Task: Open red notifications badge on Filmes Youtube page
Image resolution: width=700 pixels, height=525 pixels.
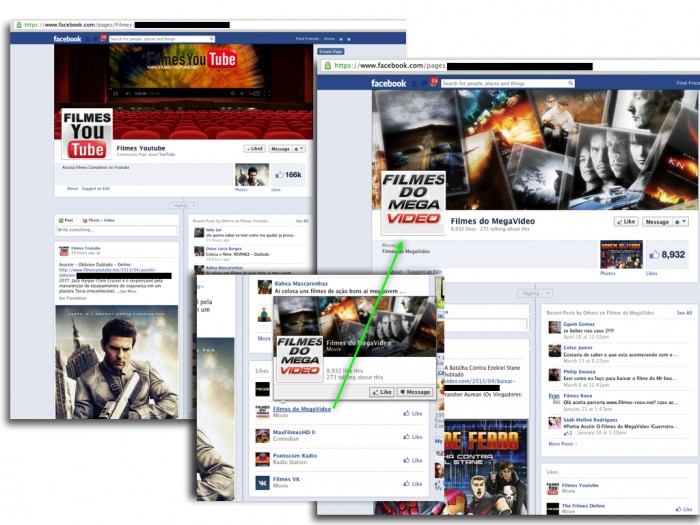Action: 103,37
